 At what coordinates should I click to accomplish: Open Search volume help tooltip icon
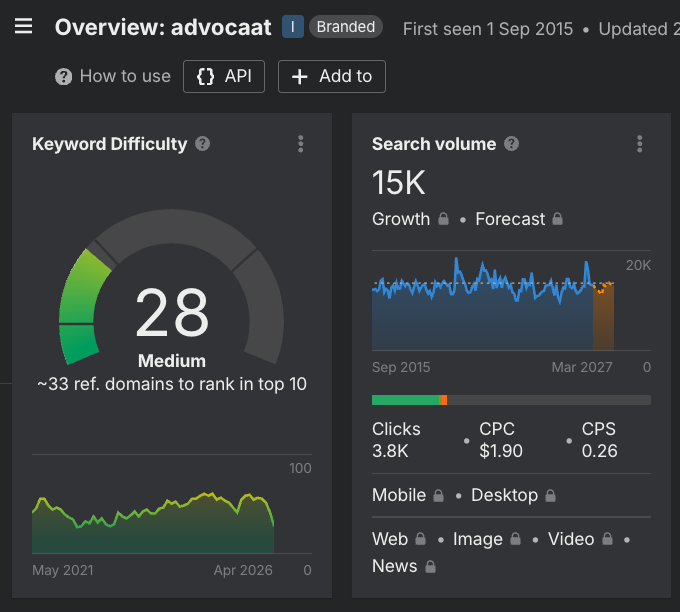pos(511,144)
